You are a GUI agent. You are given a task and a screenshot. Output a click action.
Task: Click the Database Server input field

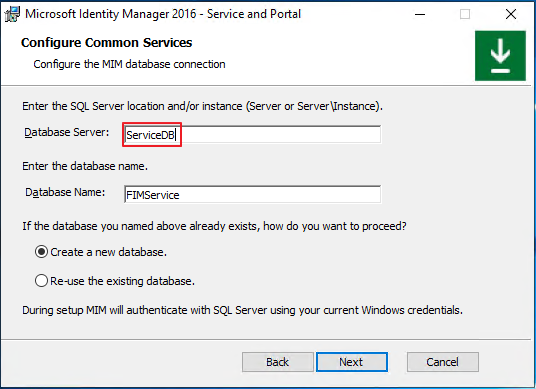coord(252,135)
